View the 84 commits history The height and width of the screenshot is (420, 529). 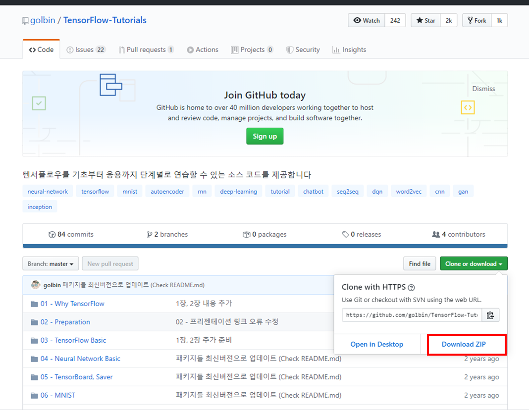(x=71, y=234)
